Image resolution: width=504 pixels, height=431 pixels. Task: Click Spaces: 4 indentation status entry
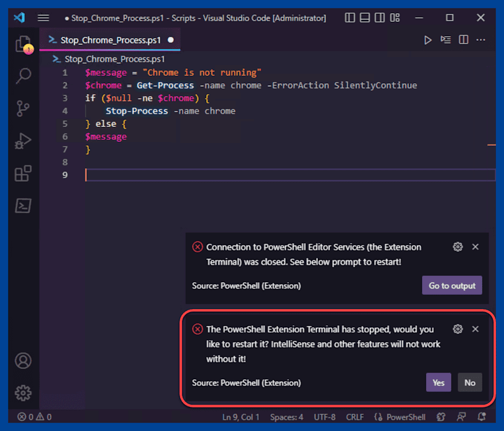click(x=286, y=417)
